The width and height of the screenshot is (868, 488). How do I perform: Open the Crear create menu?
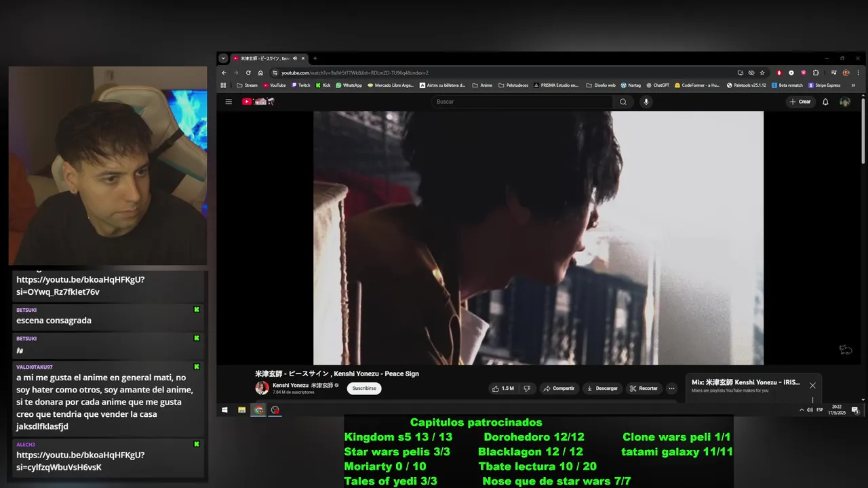(800, 102)
